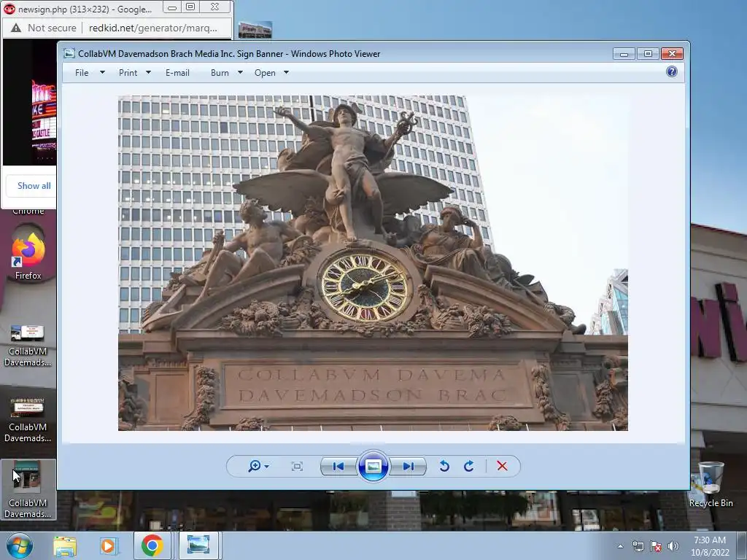Maximize the Windows Photo Viewer window
The width and height of the screenshot is (747, 560).
(x=648, y=54)
